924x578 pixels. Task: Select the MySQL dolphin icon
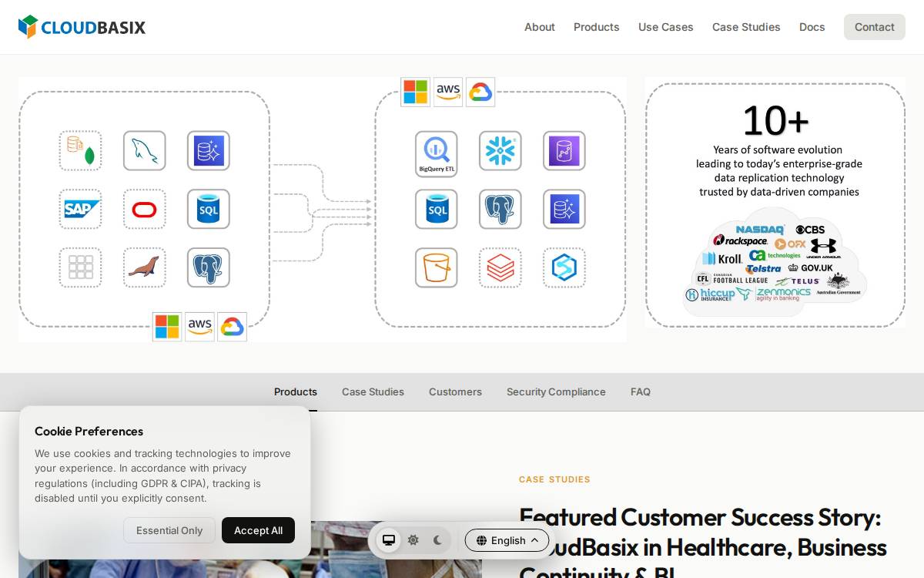pos(145,150)
